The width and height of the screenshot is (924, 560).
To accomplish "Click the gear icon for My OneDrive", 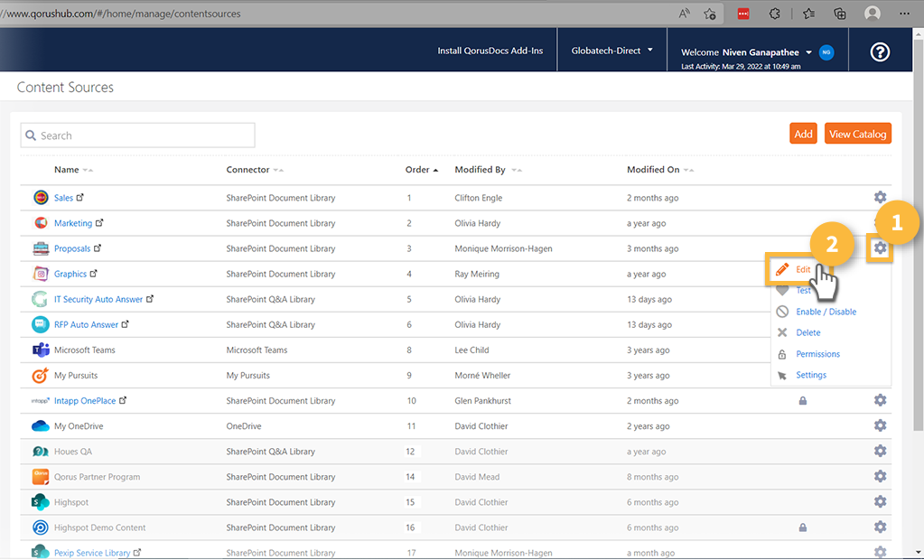I will (880, 425).
